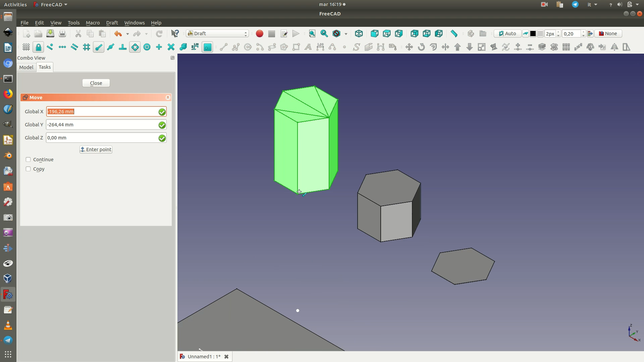Viewport: 644px width, 362px height.
Task: Click the Draft Offset tool icon
Action: (x=433, y=47)
